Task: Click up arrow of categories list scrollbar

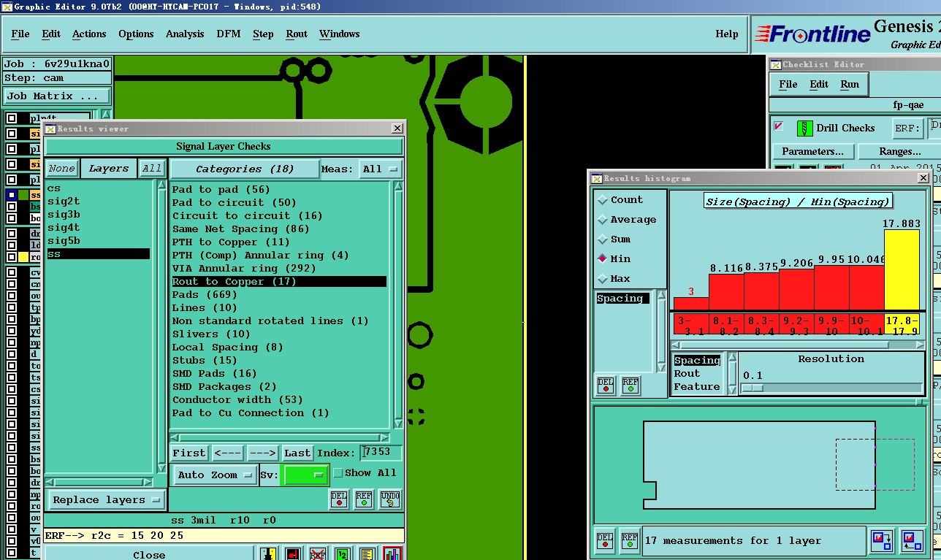Action: [398, 187]
